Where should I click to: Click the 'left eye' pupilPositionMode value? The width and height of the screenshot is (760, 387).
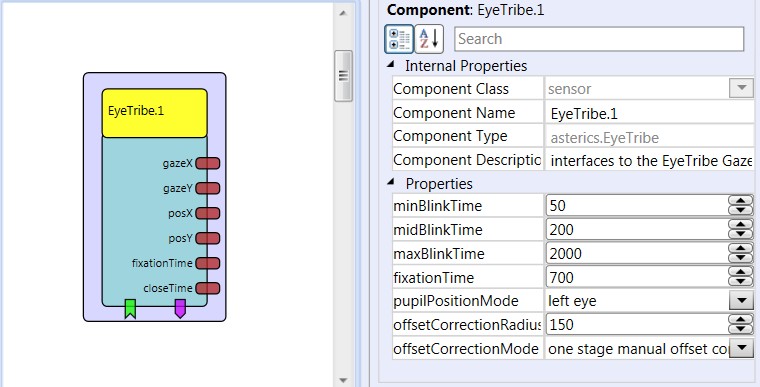click(572, 301)
